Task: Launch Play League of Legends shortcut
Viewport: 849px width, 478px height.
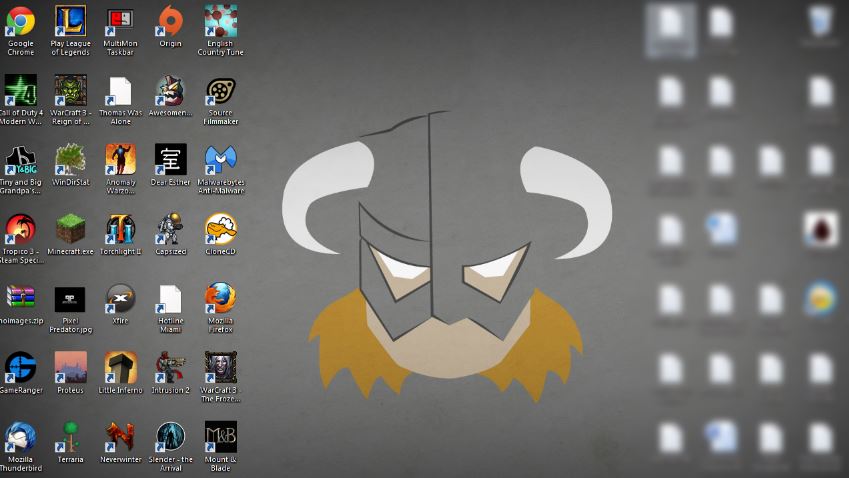Action: pos(70,21)
